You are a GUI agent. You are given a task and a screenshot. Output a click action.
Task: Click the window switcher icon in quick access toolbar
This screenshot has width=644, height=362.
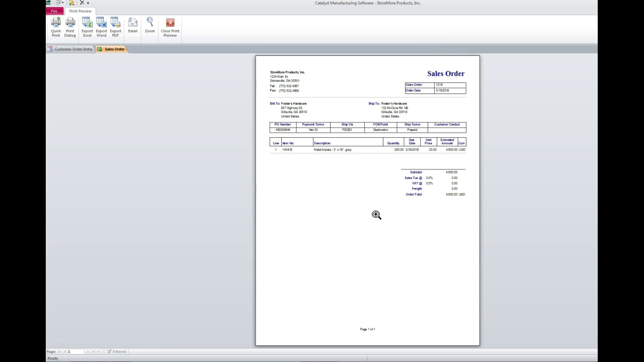pyautogui.click(x=59, y=3)
